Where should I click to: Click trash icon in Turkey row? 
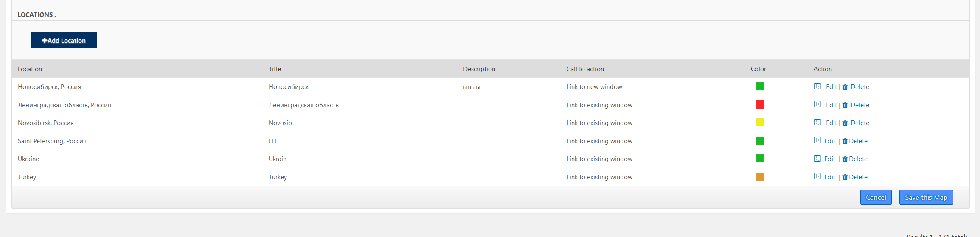pyautogui.click(x=845, y=177)
